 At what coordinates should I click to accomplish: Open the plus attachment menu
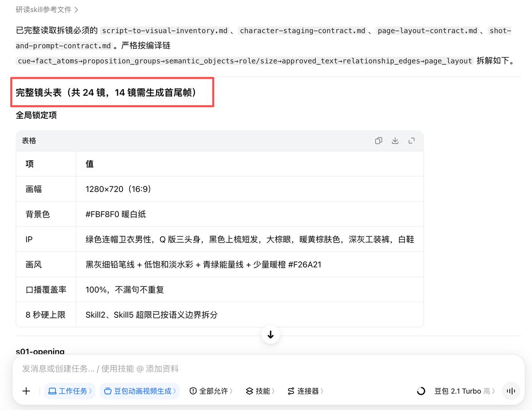tap(26, 391)
